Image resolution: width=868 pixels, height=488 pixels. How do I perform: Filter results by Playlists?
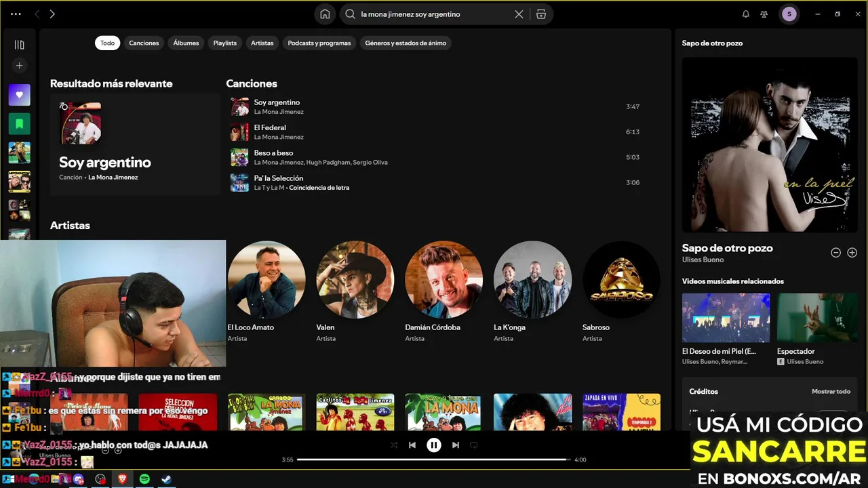coord(225,43)
